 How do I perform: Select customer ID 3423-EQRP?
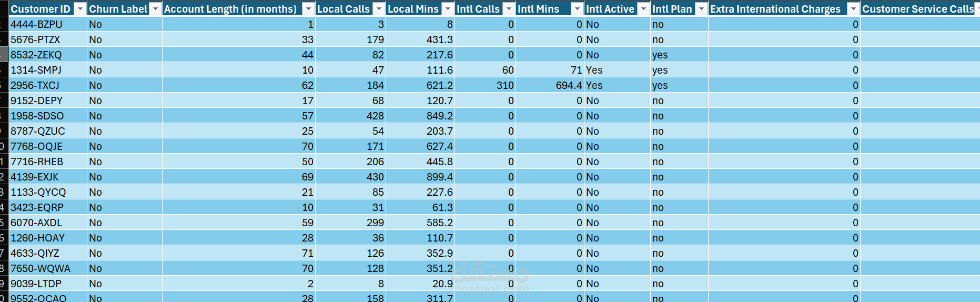(x=48, y=207)
